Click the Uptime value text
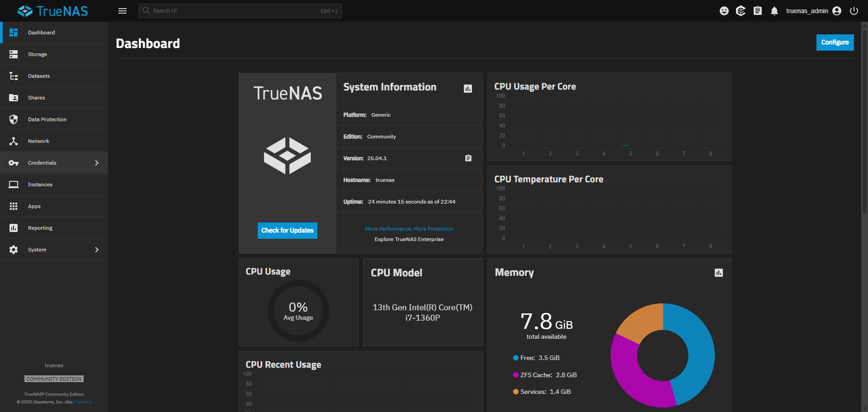The image size is (868, 412). [412, 202]
